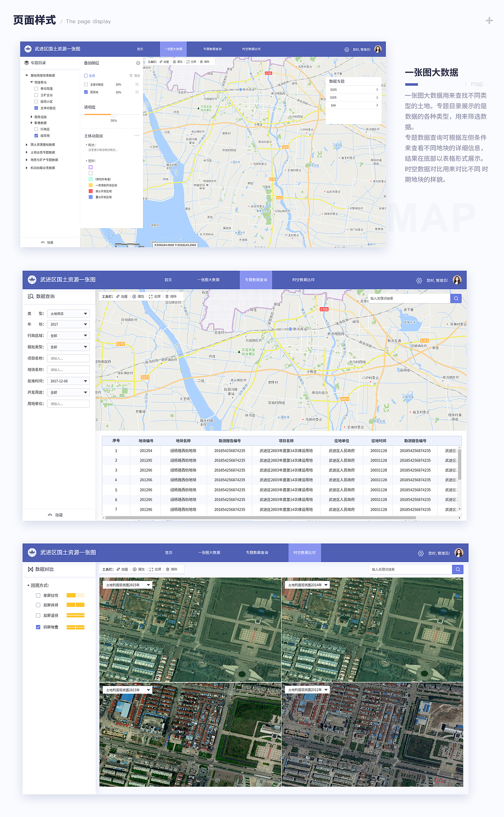Viewport: 504px width, 817px height.
Task: Click 清除 clear tool in 一张图大数据 toolbar
Action: click(205, 62)
